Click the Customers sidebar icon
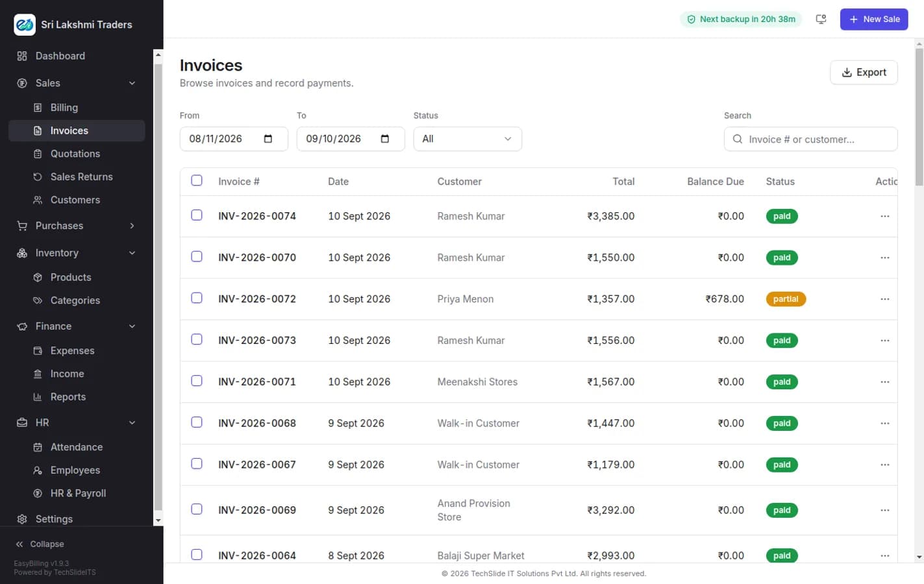This screenshot has height=584, width=924. click(x=38, y=200)
